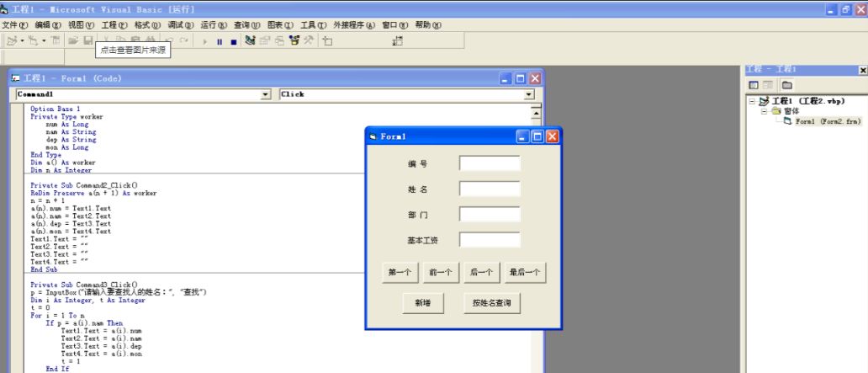Click the 'ReDim Preserve a(n + 1) As worker' line
868x373 pixels.
[x=93, y=193]
